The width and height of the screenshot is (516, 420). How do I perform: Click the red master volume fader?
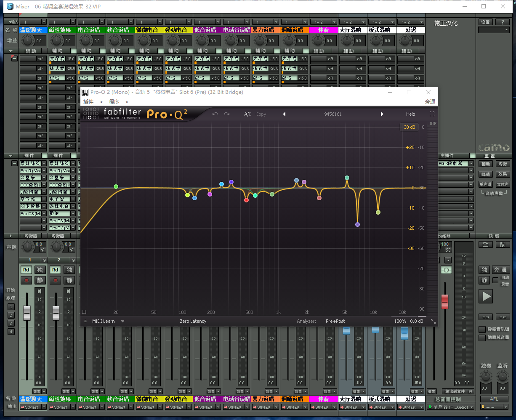click(445, 301)
